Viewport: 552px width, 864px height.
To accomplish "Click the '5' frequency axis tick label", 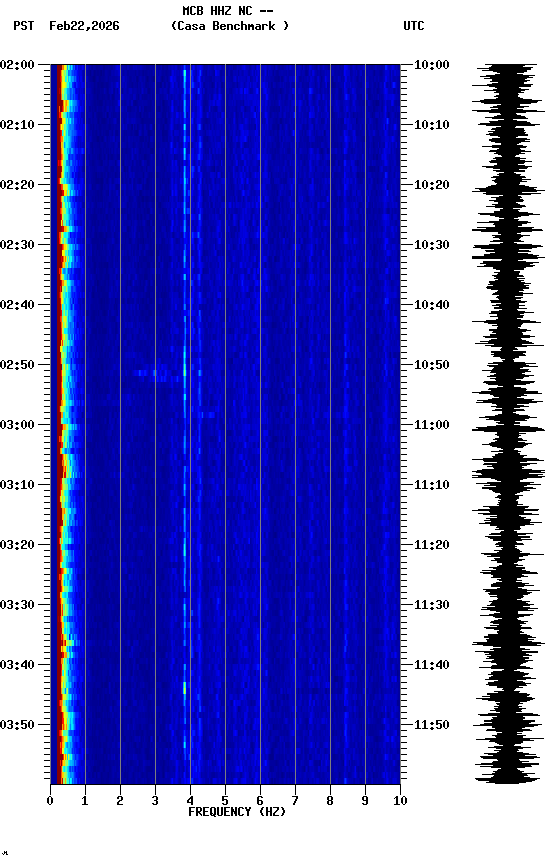I will (225, 801).
